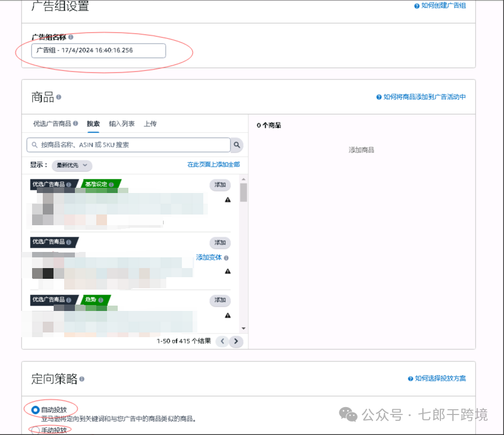Select 手动投放 radio button
The width and height of the screenshot is (504, 435).
tap(35, 430)
